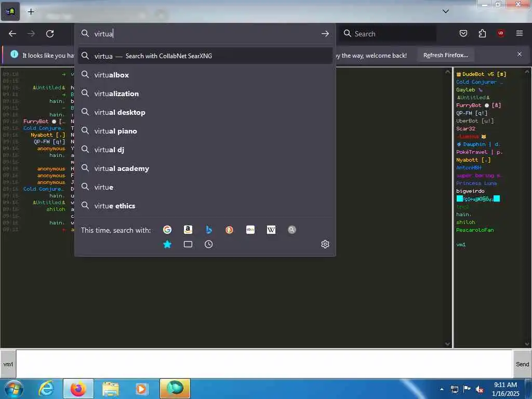This screenshot has height=399, width=532.
Task: Click user 'DudeBot v5 [#]' in user list
Action: 482,74
